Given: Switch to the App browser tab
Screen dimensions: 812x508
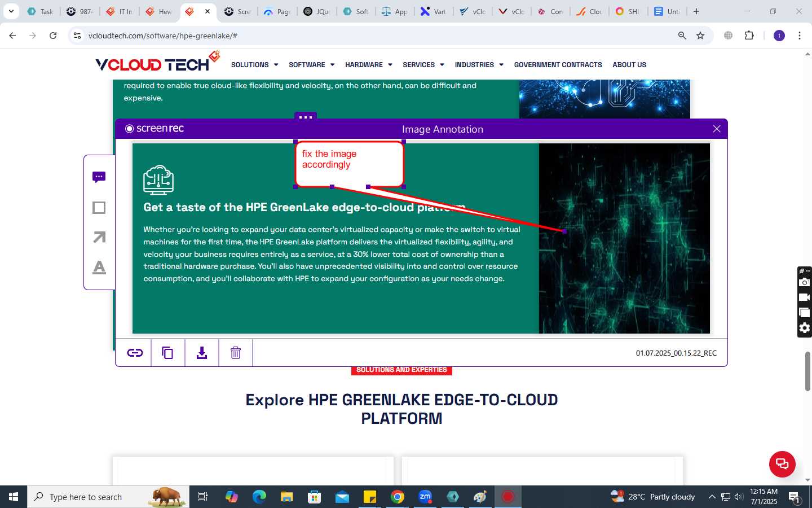Looking at the screenshot, I should 394,11.
